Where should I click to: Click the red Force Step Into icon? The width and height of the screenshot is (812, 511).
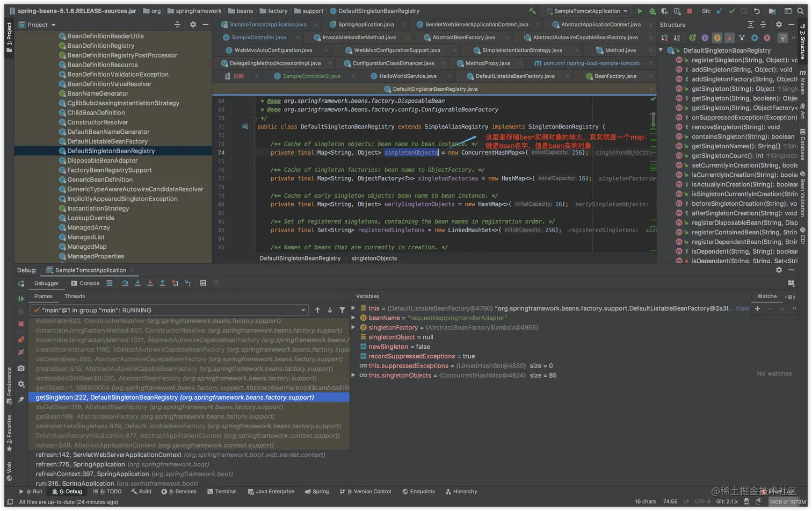[150, 283]
